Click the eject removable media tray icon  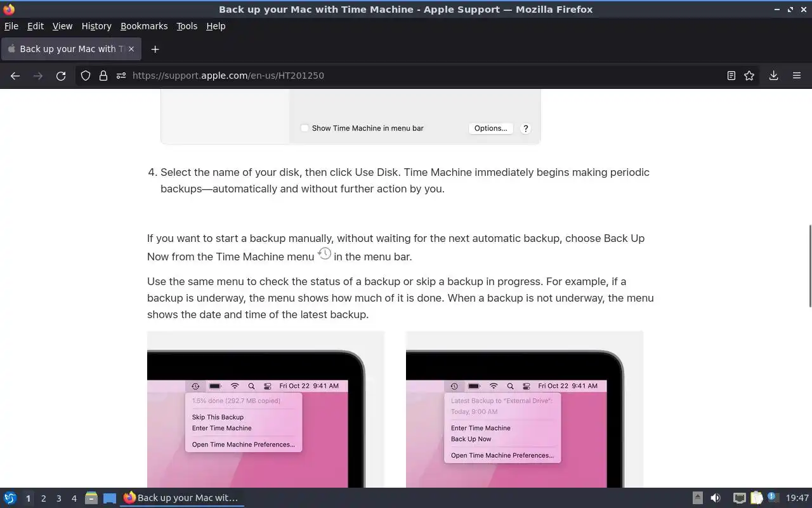697,498
